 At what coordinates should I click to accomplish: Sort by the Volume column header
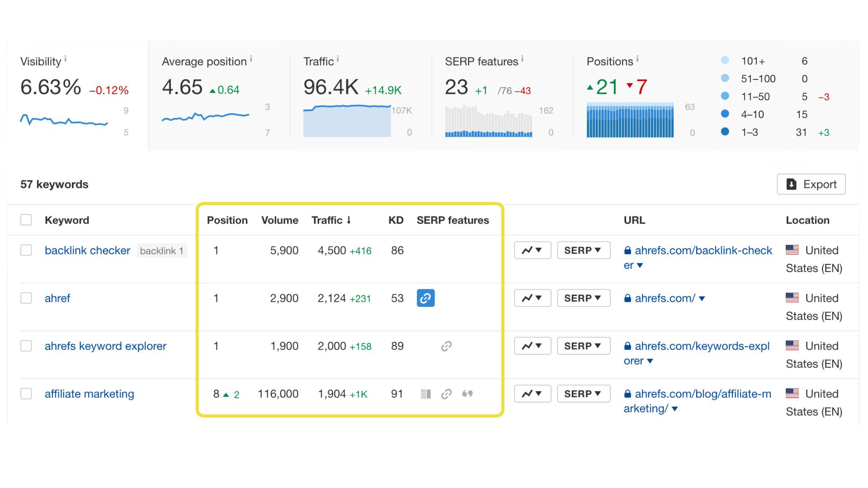coord(280,220)
